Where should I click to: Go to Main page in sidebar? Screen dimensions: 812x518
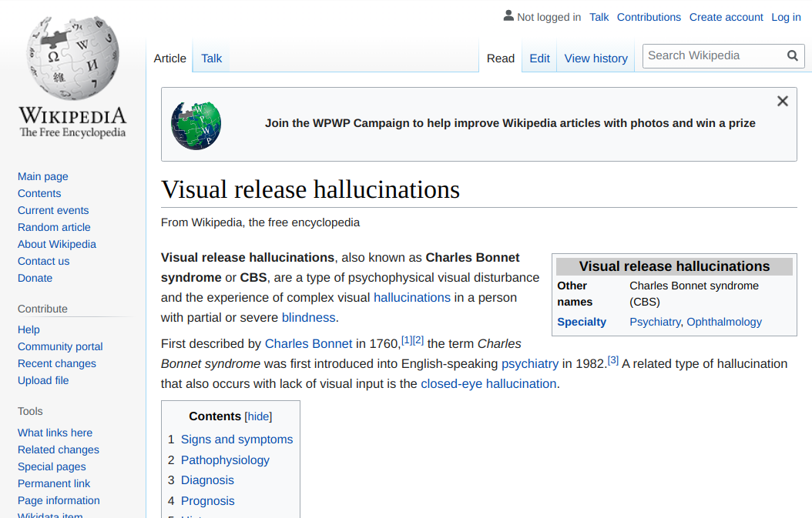[x=43, y=176]
